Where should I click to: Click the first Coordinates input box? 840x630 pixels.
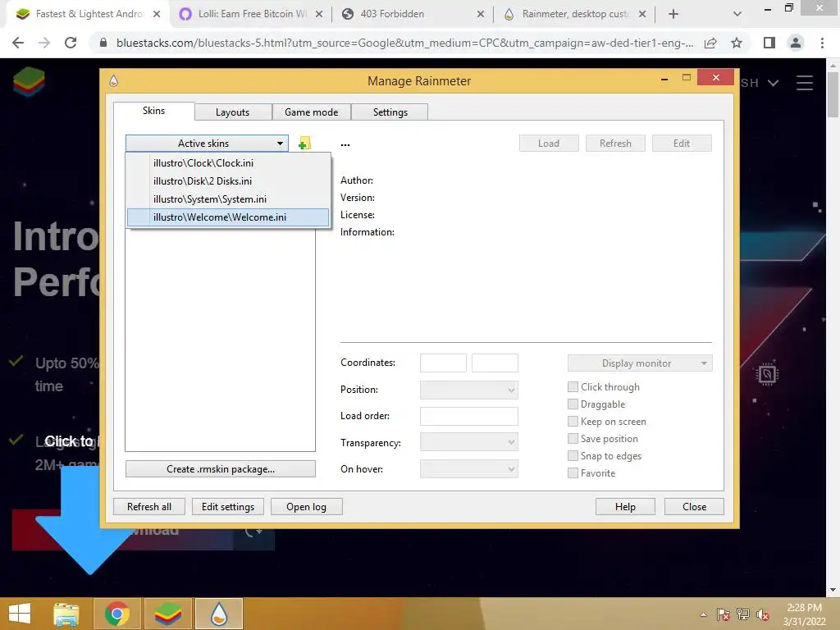(x=443, y=363)
